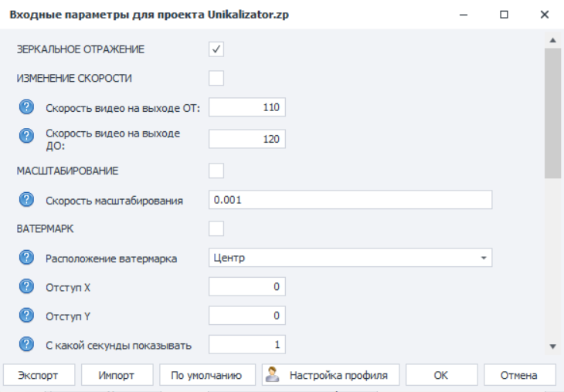Enable the МАСШТАБИРОВАНИЕ checkbox
Image resolution: width=564 pixels, height=392 pixels.
pyautogui.click(x=216, y=170)
